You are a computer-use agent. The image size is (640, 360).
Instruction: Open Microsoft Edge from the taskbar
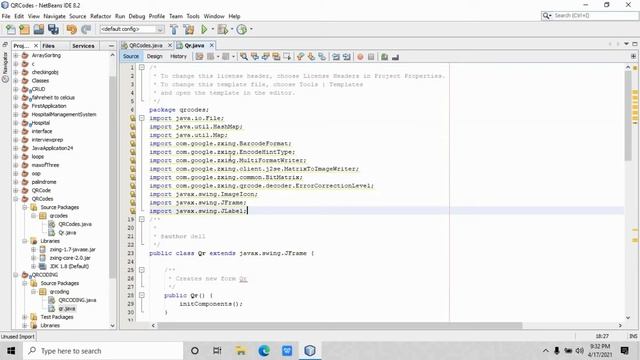[264, 351]
